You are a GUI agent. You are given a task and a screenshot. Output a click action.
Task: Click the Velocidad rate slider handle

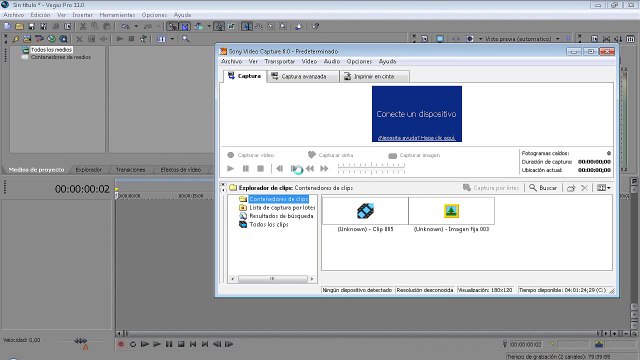[x=81, y=340]
